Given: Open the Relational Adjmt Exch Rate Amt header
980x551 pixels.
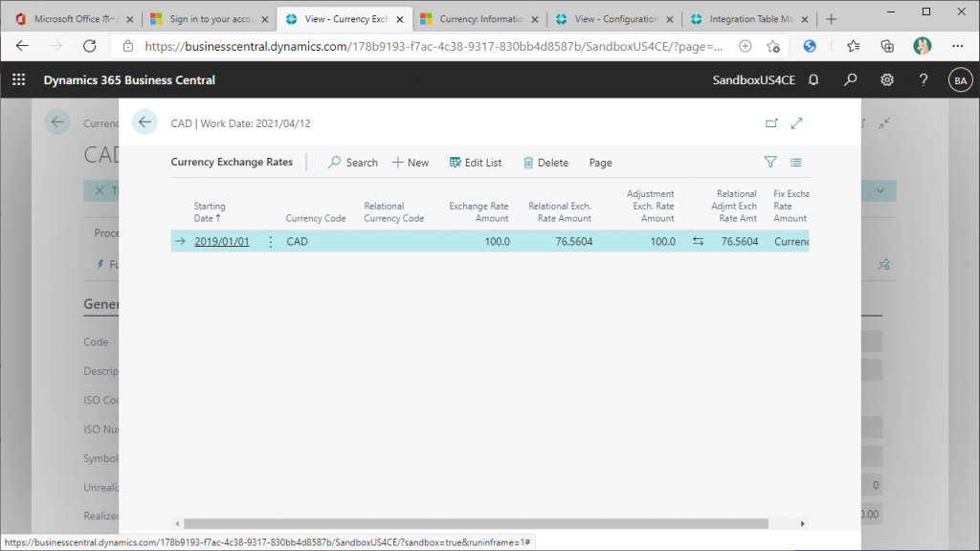Looking at the screenshot, I should [x=734, y=207].
